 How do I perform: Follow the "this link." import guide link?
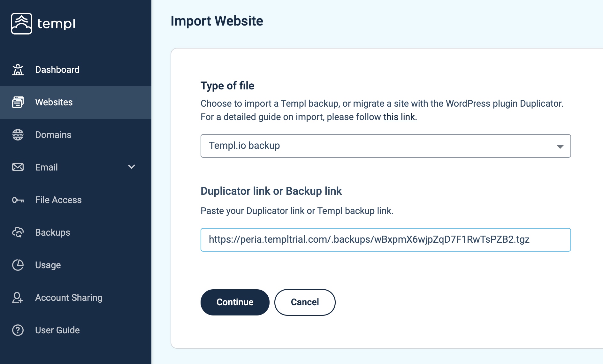click(400, 117)
